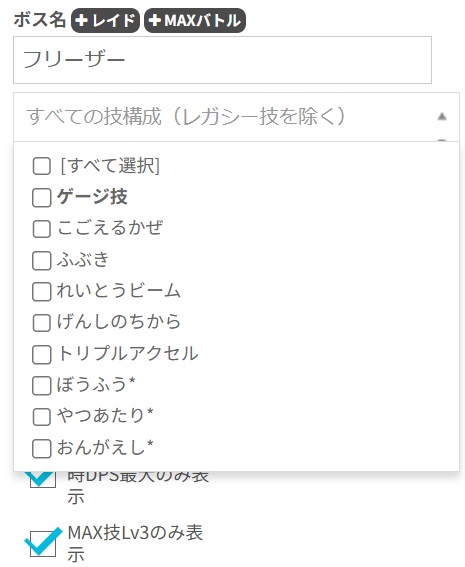Tick the ぼうふう* checkbox
Viewport: 465px width, 567px height.
click(x=42, y=385)
